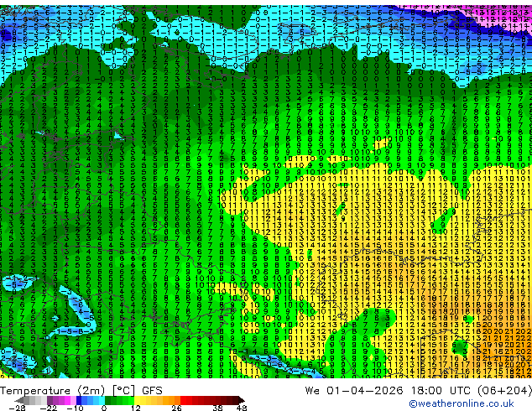
Task: Click the bright magenta swatch in legend
Action: pyautogui.click(x=67, y=400)
